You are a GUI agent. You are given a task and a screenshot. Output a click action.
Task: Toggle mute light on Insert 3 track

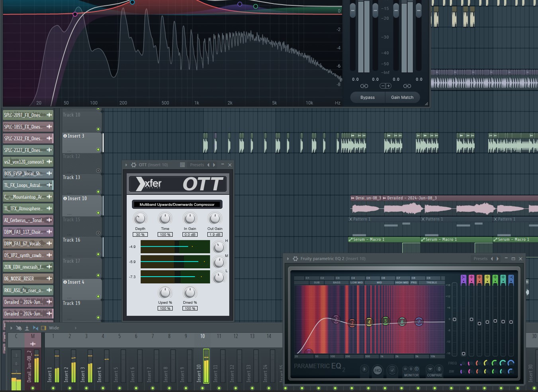[x=98, y=150]
